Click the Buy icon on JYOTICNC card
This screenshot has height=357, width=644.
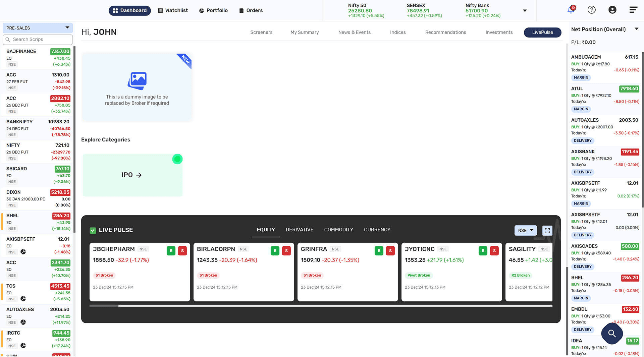(x=483, y=250)
